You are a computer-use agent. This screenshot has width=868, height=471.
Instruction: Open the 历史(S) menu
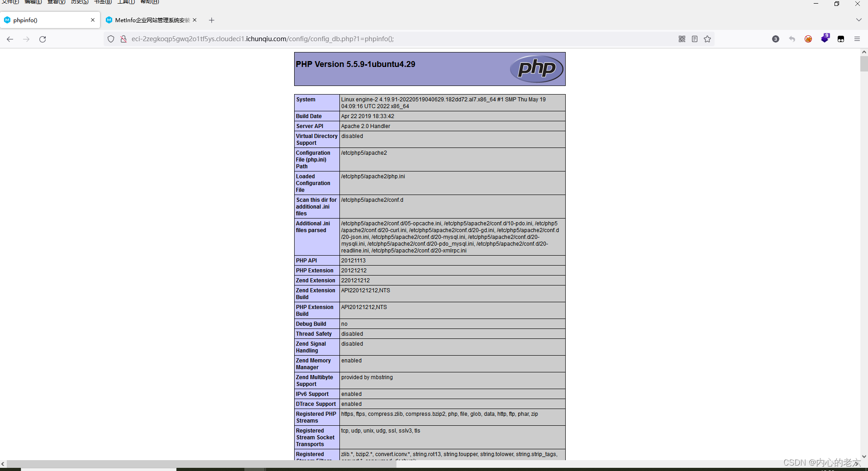point(80,2)
